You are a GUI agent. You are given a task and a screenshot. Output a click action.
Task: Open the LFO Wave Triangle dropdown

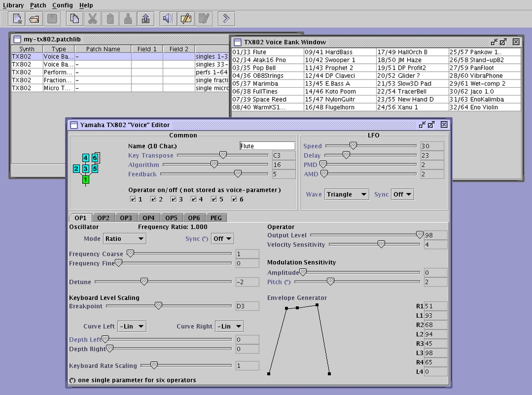click(x=347, y=195)
